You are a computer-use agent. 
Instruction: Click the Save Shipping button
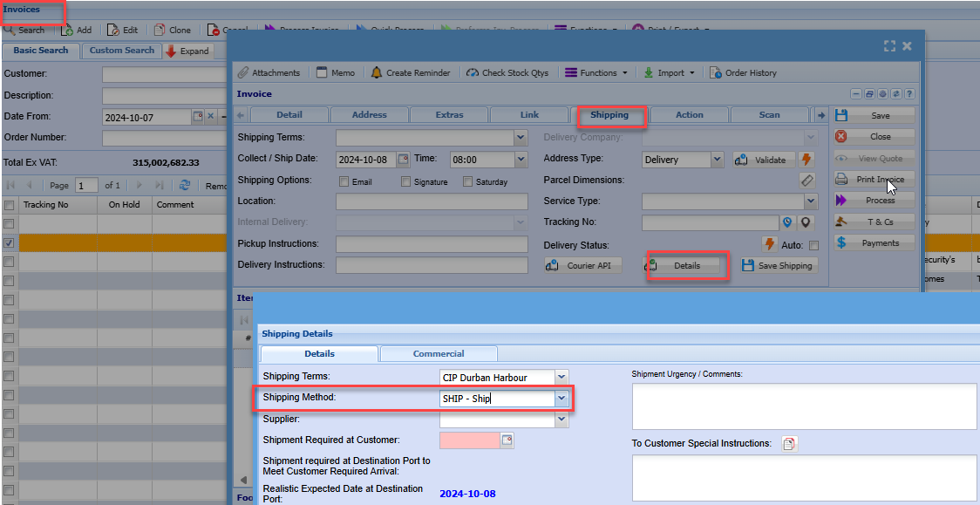[778, 266]
